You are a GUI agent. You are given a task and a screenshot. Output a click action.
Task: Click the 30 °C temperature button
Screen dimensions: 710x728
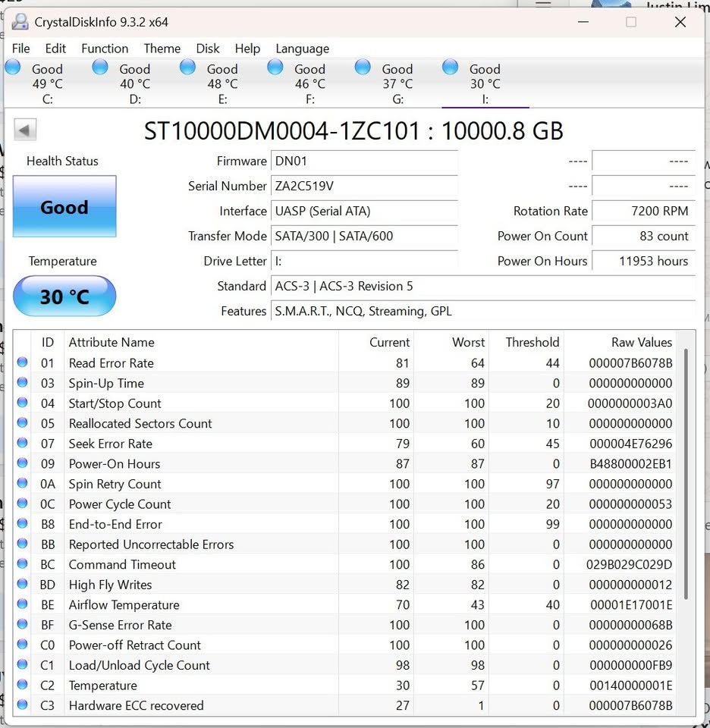click(64, 297)
